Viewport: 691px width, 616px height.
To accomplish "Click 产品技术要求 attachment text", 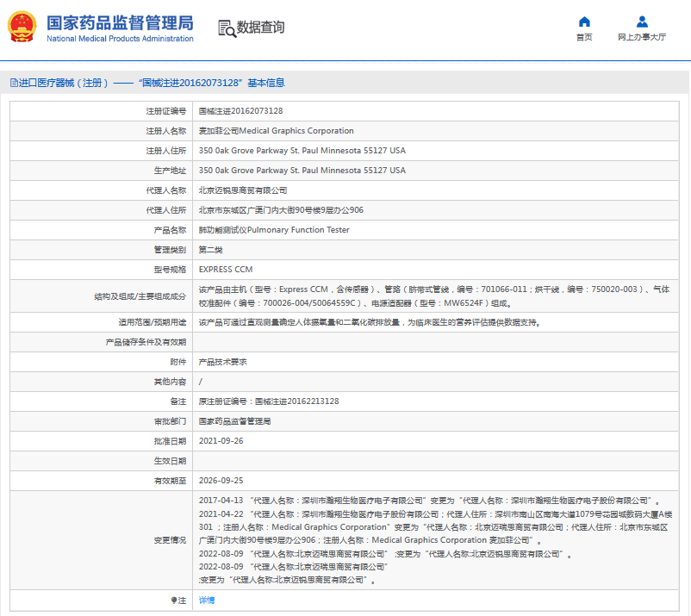I will 222,362.
